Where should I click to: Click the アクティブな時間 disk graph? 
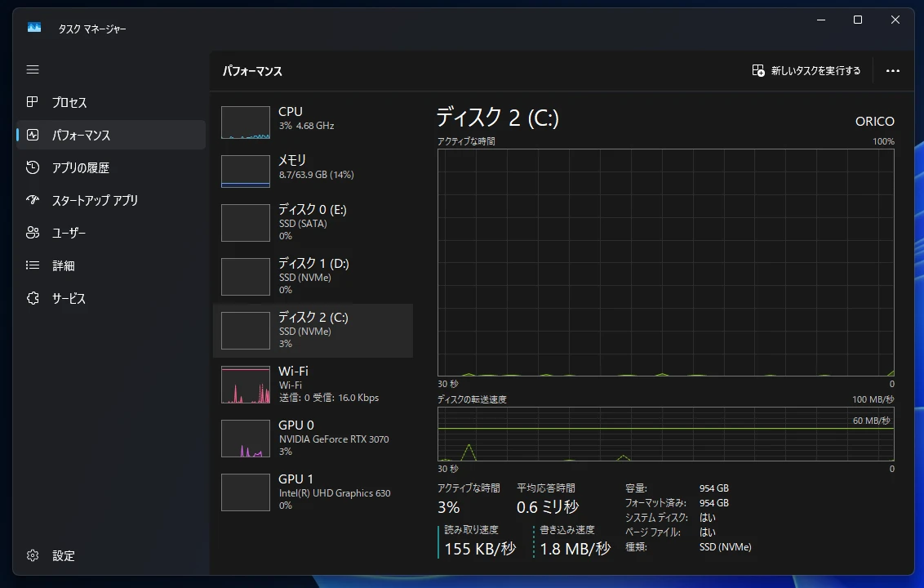tap(665, 261)
